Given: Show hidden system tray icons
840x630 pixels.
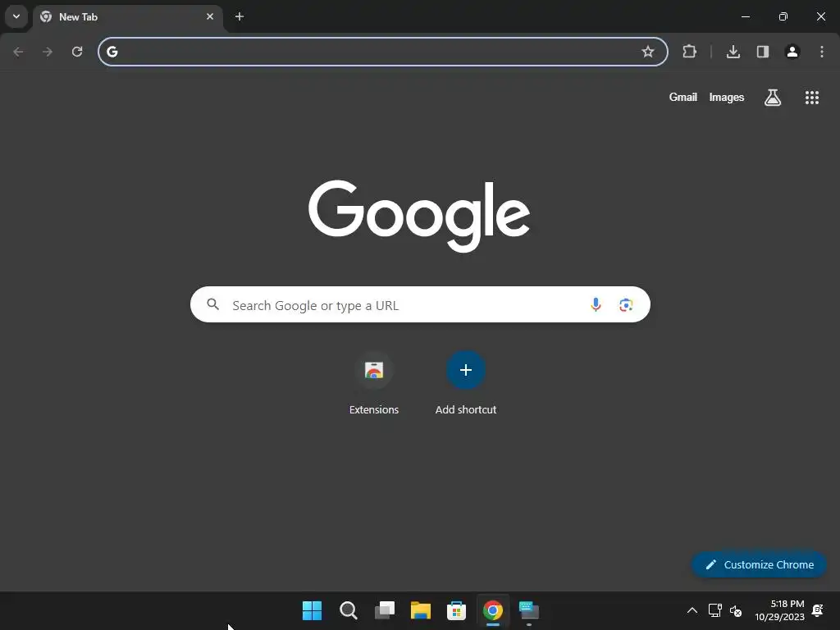Looking at the screenshot, I should click(692, 610).
